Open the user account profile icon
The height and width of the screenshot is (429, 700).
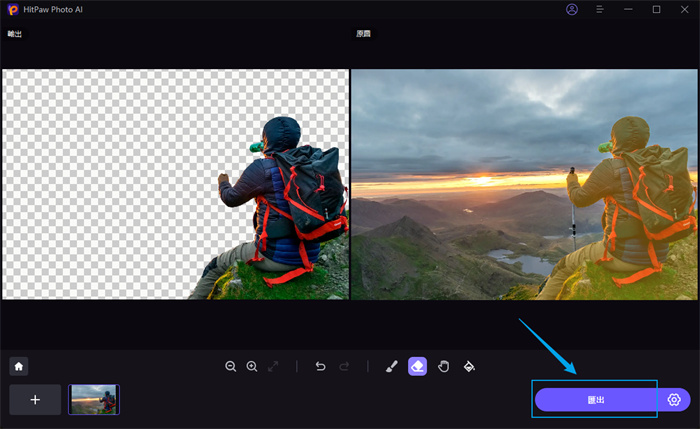click(x=572, y=9)
